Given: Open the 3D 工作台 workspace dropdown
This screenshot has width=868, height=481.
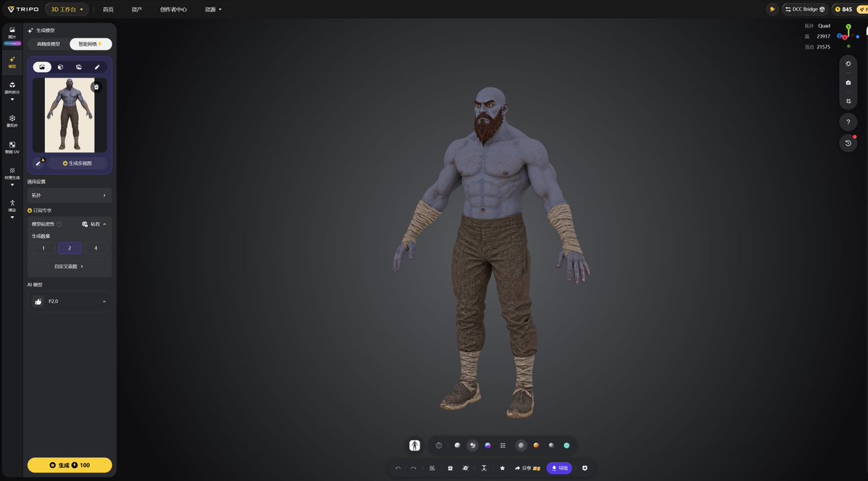Looking at the screenshot, I should click(67, 9).
